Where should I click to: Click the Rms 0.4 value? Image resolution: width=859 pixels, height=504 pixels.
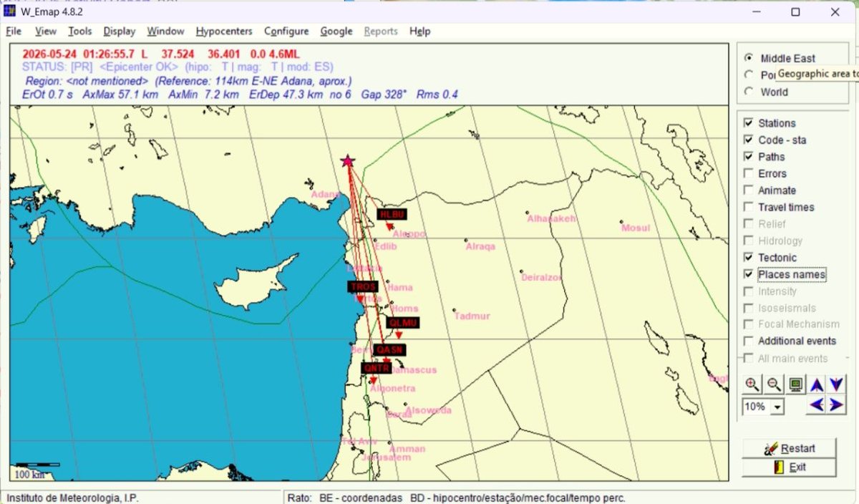[437, 94]
